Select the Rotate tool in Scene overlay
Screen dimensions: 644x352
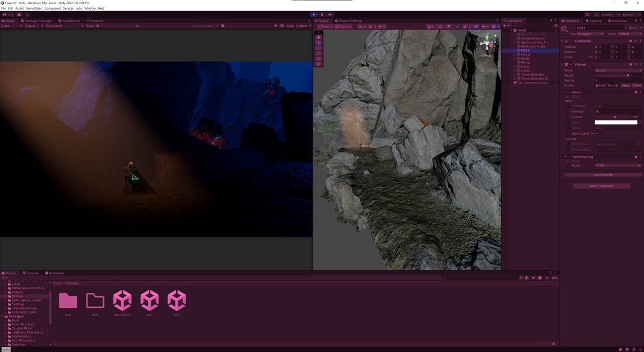coord(318,47)
